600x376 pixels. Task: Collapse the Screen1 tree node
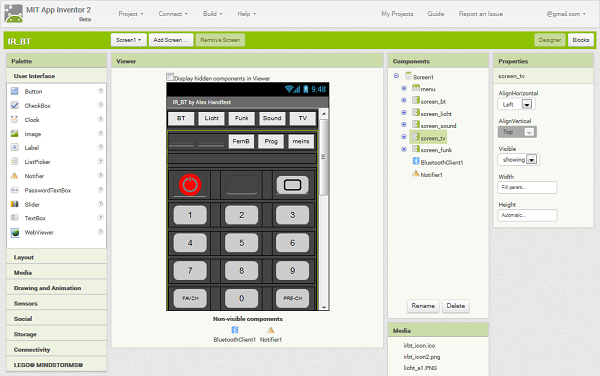[x=396, y=76]
